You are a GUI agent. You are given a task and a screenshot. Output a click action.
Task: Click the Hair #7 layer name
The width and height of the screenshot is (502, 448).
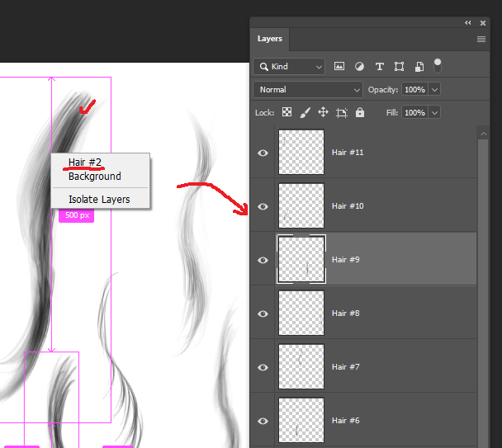click(345, 366)
